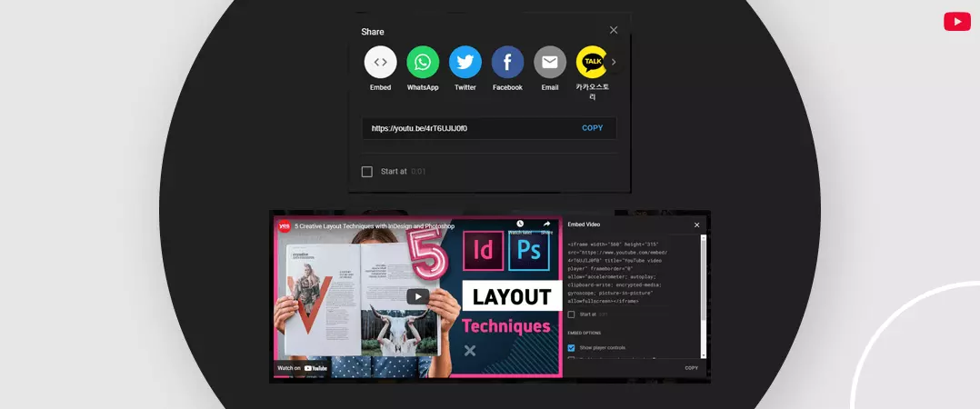Share the video on Facebook
980x409 pixels.
[507, 62]
